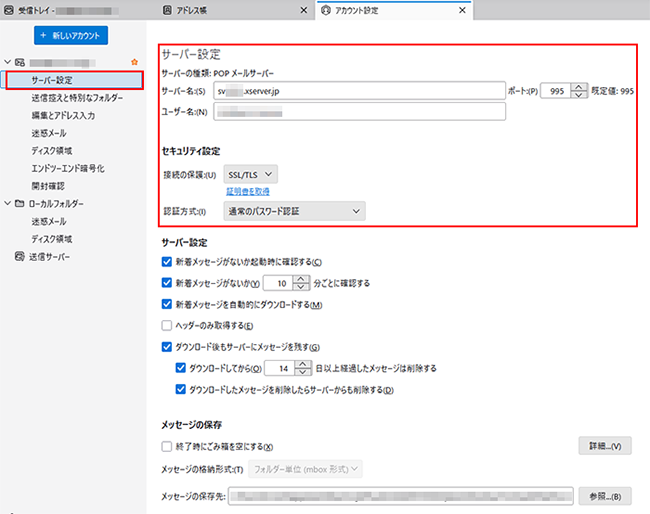Select the アカウント設定 tab

click(x=395, y=10)
